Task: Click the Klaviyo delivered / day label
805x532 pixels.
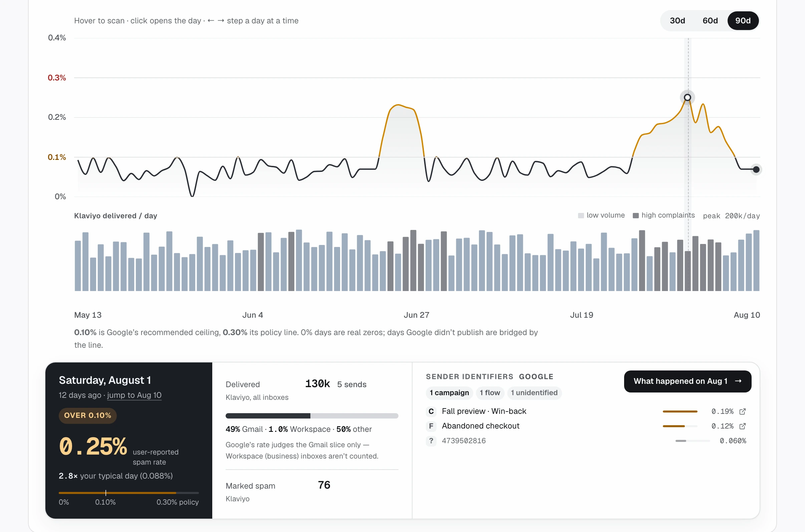Action: click(116, 216)
